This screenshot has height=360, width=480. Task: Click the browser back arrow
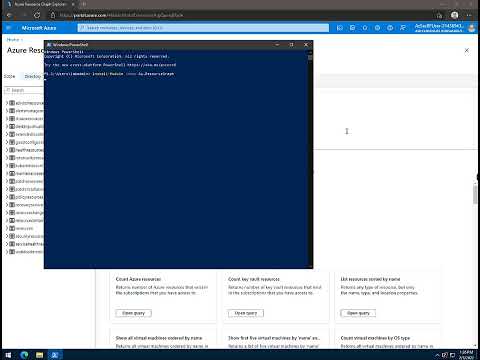(x=9, y=15)
